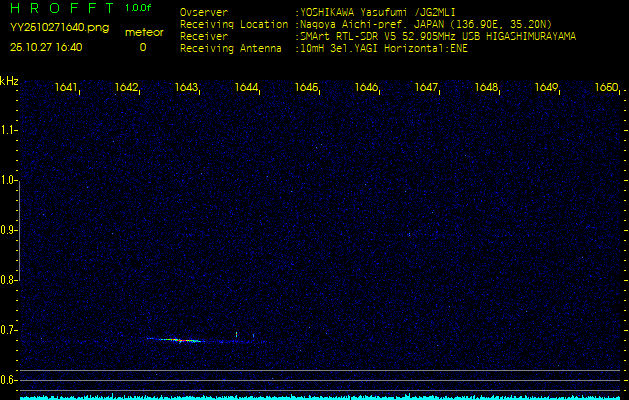The image size is (629, 400).
Task: Click the Receiver label
Action: [x=204, y=37]
